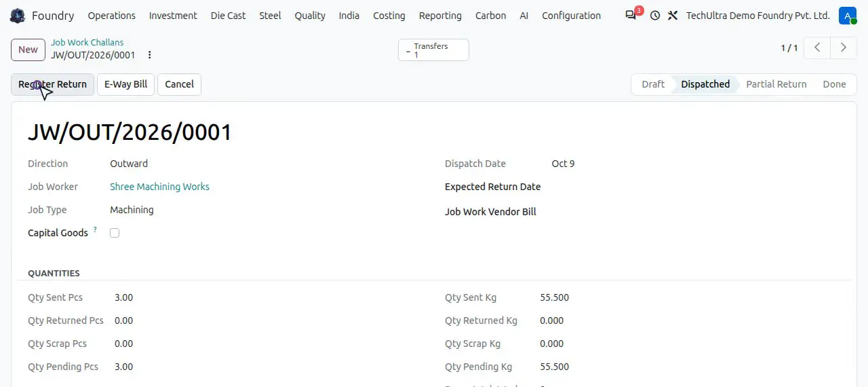Go to the next record arrow

click(x=844, y=48)
